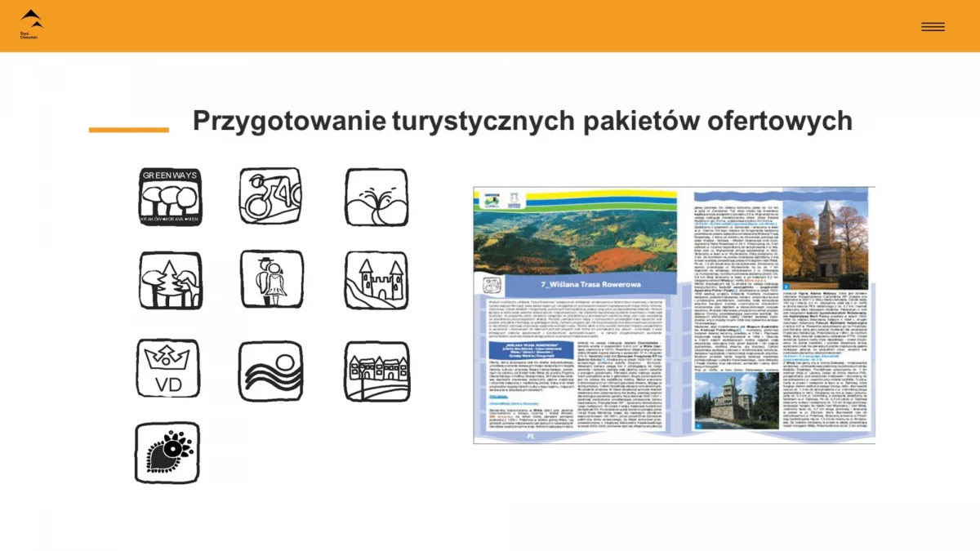Open the hamburger navigation menu
980x551 pixels.
pos(933,26)
